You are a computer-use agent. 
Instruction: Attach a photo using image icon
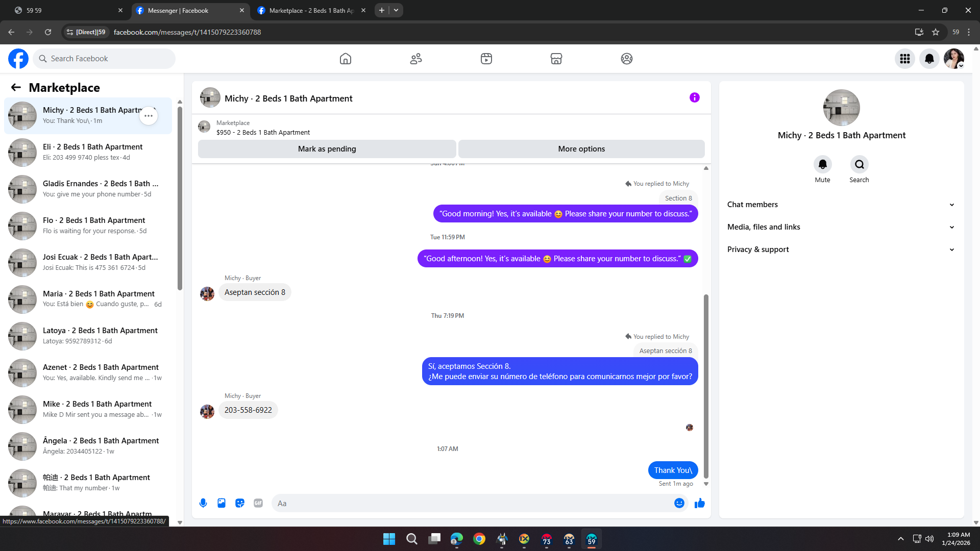pyautogui.click(x=222, y=503)
